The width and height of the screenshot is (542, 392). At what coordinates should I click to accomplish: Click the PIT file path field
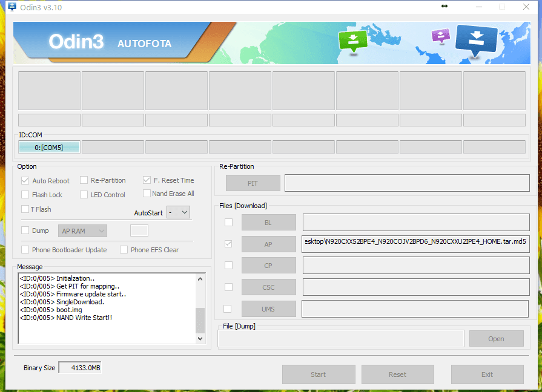click(407, 183)
